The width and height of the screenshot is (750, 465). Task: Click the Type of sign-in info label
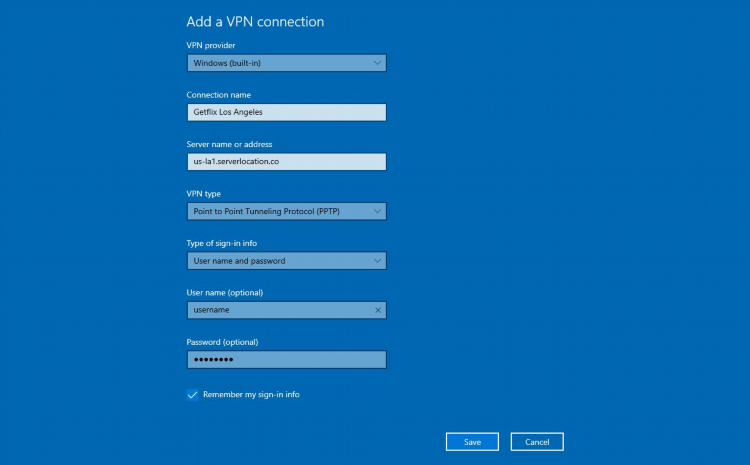tap(221, 243)
